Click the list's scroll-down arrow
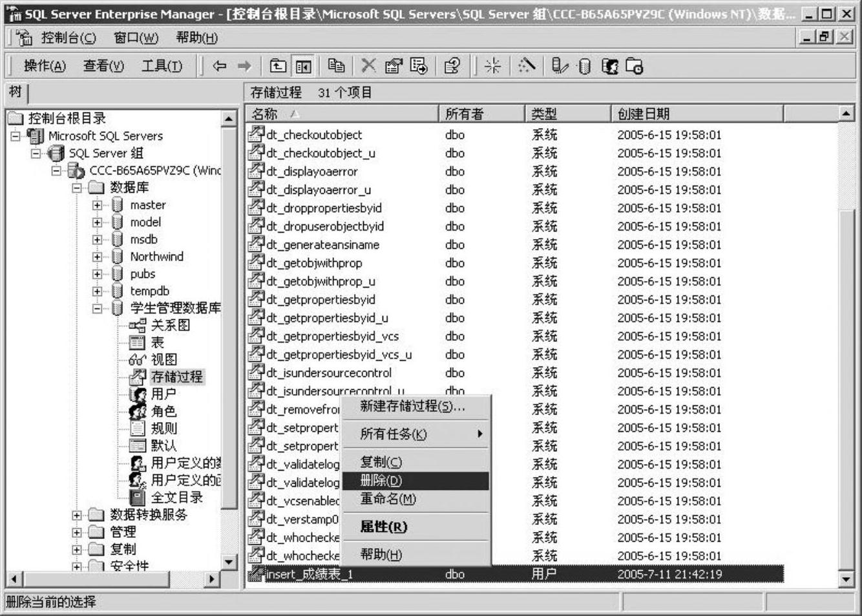Viewport: 862px width, 616px height. [x=846, y=579]
